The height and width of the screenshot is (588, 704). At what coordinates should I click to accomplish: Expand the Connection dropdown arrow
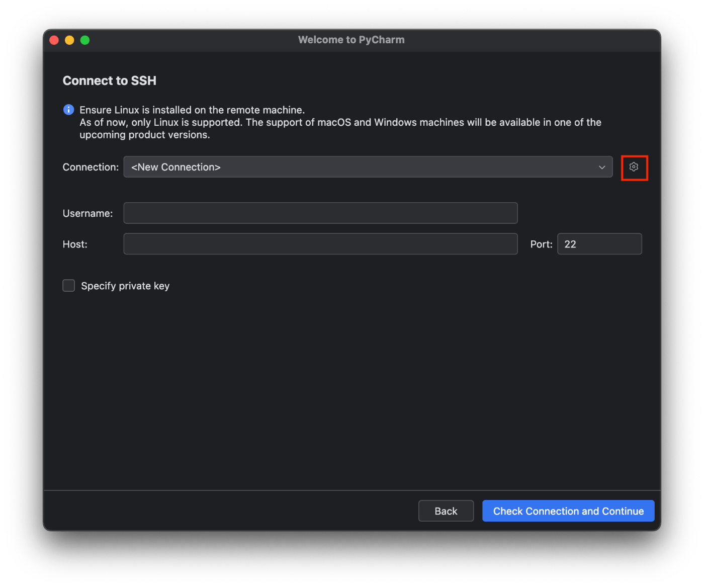(x=602, y=167)
